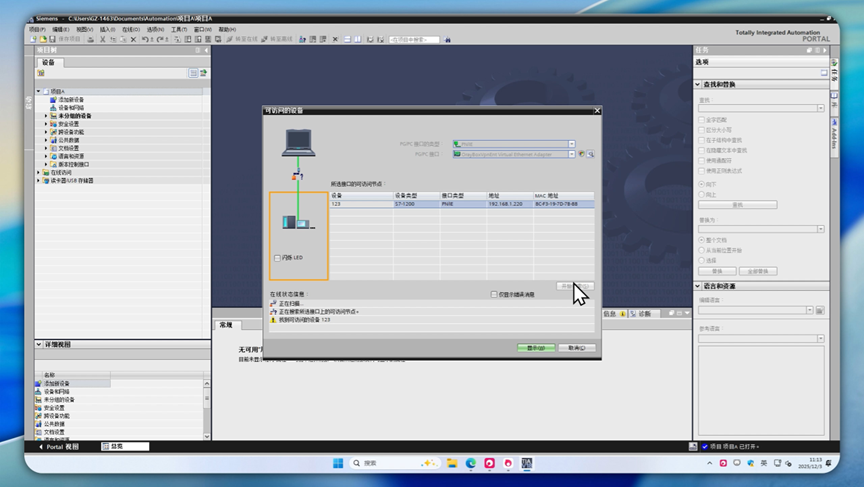The height and width of the screenshot is (487, 864).
Task: Expand the 未分组的设备 tree node
Action: [x=46, y=116]
